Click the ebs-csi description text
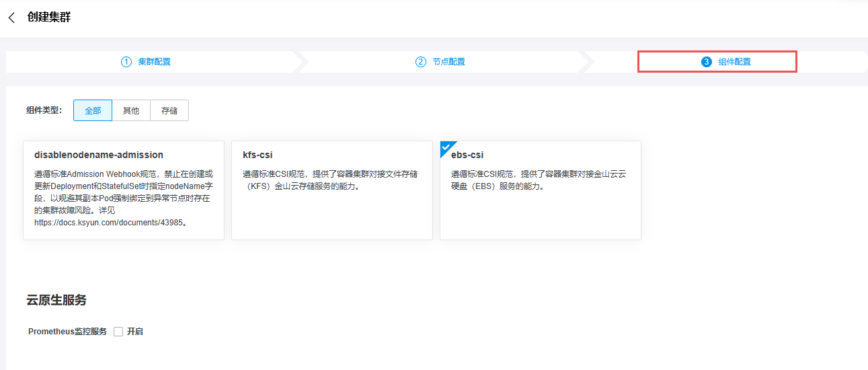This screenshot has width=868, height=370. pos(538,180)
